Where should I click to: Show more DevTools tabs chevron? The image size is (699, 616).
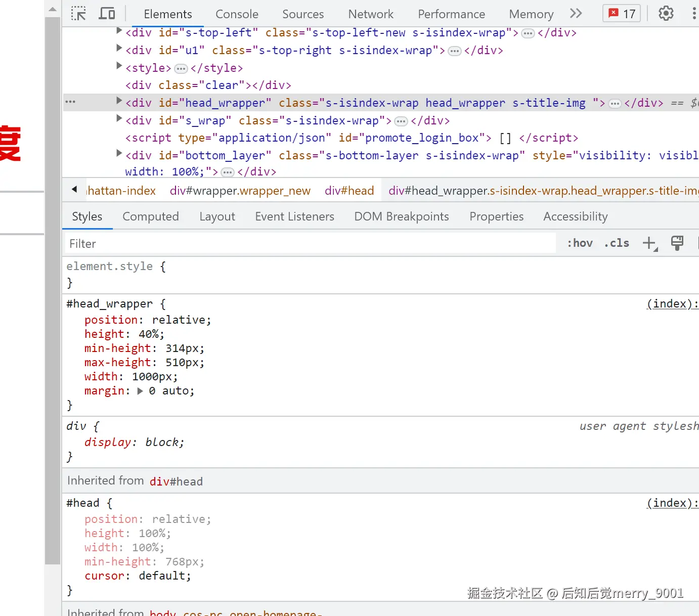[576, 14]
